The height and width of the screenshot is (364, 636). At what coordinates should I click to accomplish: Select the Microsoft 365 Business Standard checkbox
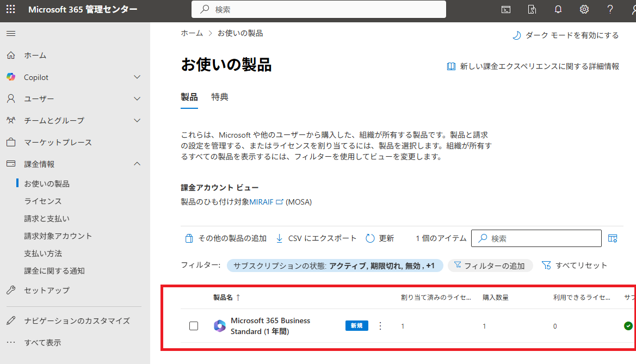click(194, 326)
